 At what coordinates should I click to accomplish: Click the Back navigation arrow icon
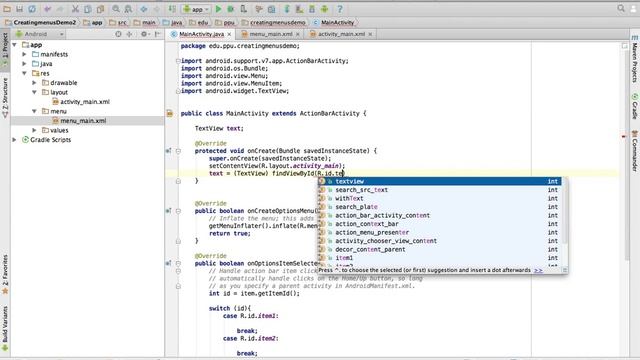coord(144,9)
